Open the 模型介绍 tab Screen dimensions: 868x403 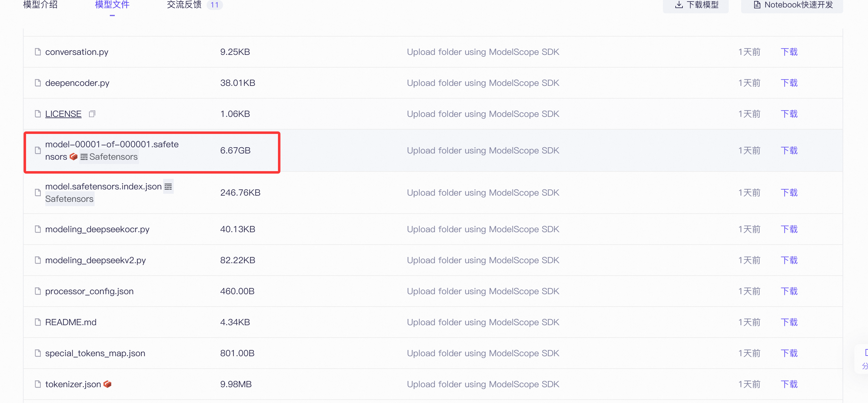40,5
